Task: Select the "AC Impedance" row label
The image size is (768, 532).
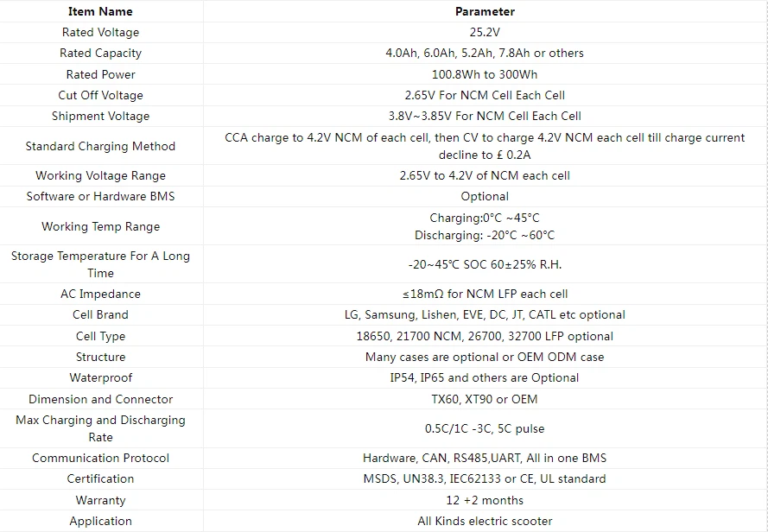Action: [100, 294]
